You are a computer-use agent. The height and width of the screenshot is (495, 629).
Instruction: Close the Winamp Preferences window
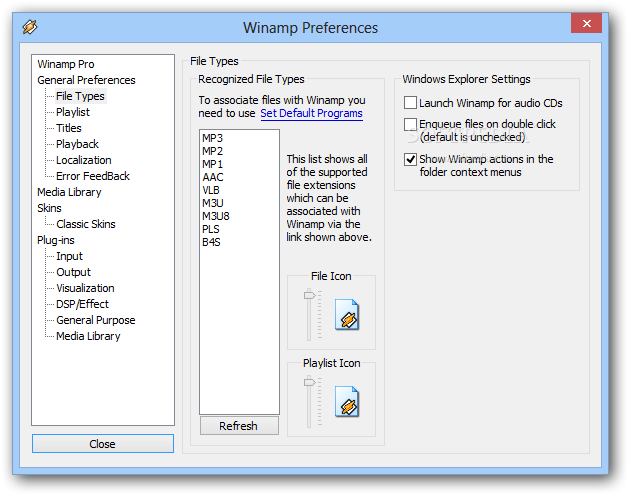pos(586,23)
